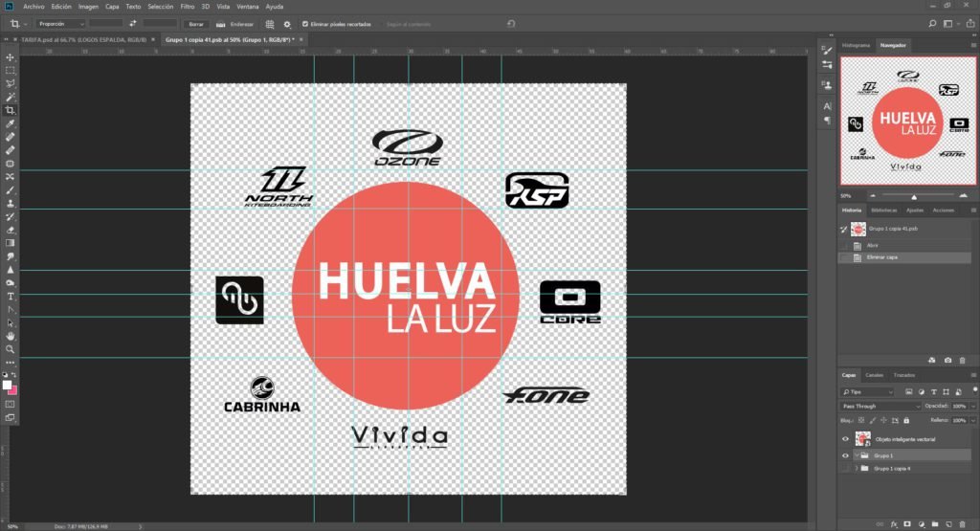
Task: Select the Rectangular Marquee tool
Action: 10,71
